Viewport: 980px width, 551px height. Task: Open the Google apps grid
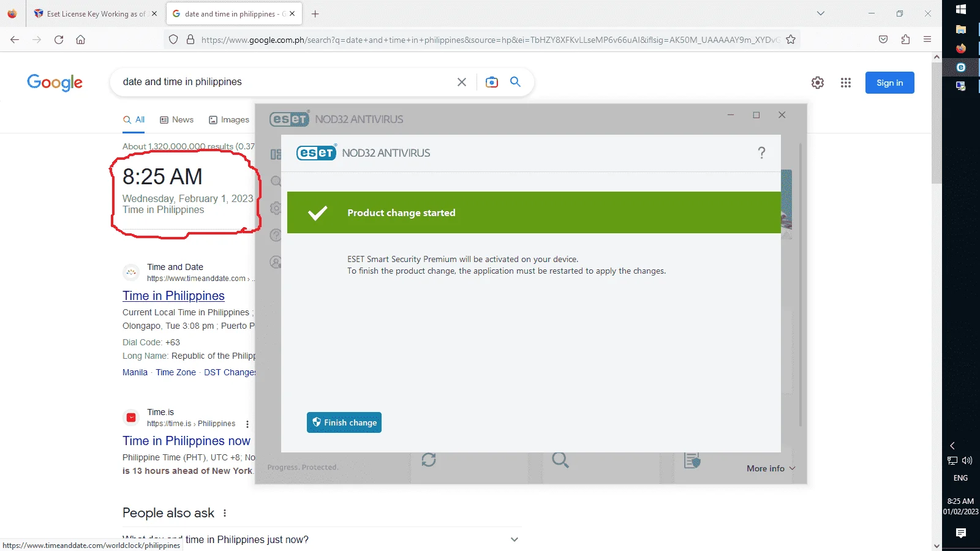click(x=846, y=83)
